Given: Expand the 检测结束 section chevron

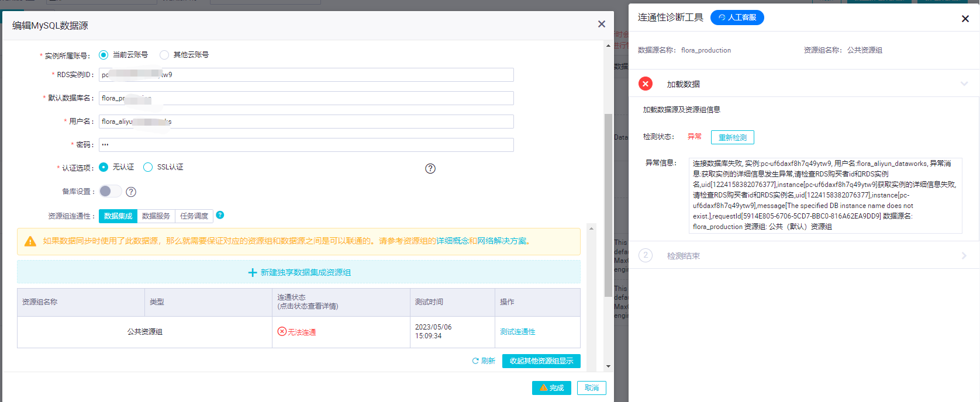Looking at the screenshot, I should 964,255.
